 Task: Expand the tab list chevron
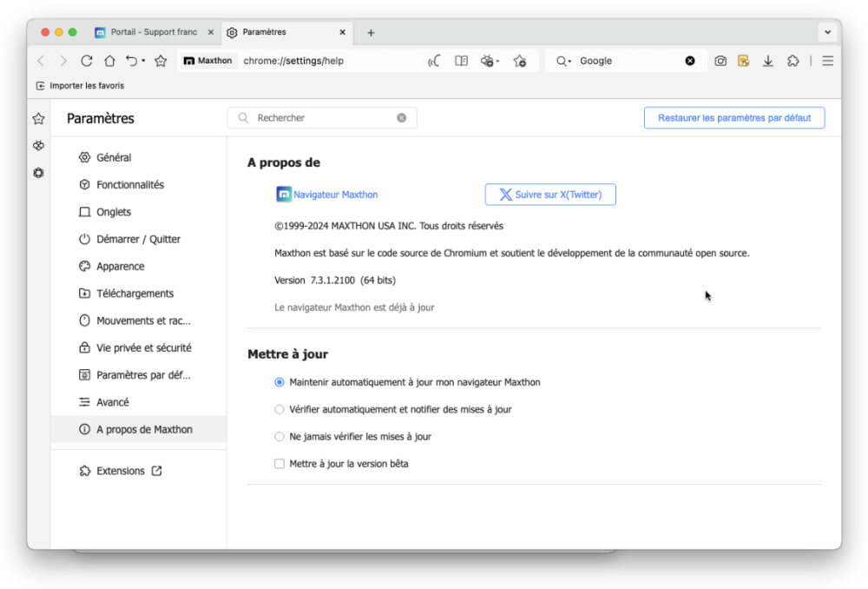tap(826, 32)
